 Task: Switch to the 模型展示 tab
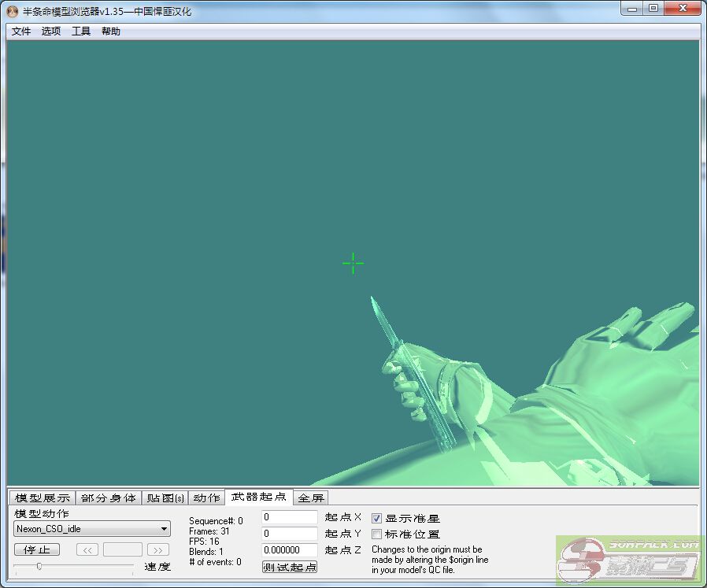tap(43, 498)
